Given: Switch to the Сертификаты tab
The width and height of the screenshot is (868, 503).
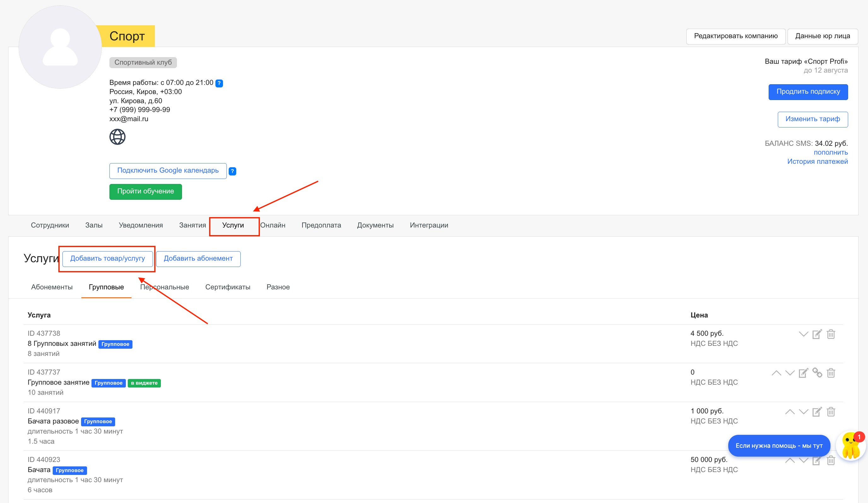Looking at the screenshot, I should [x=228, y=287].
